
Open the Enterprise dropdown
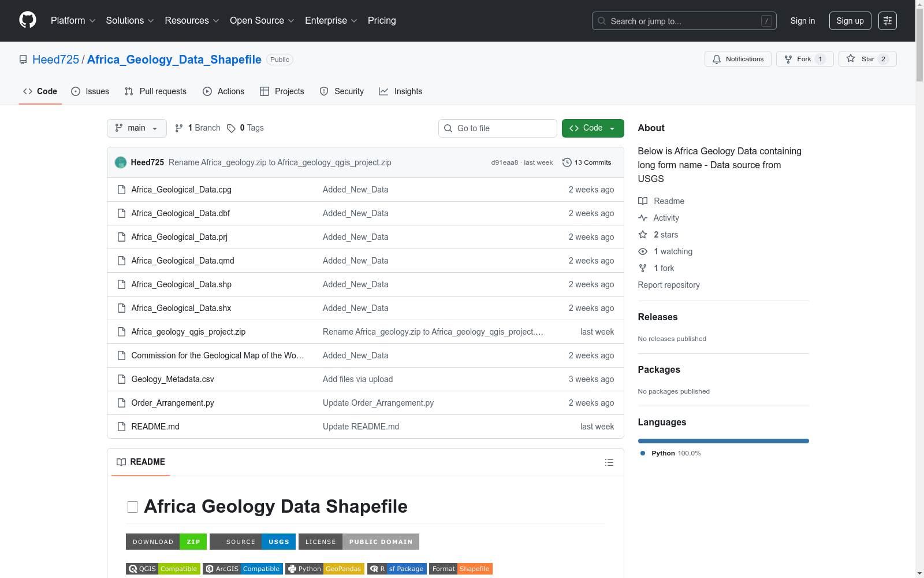[x=331, y=21]
